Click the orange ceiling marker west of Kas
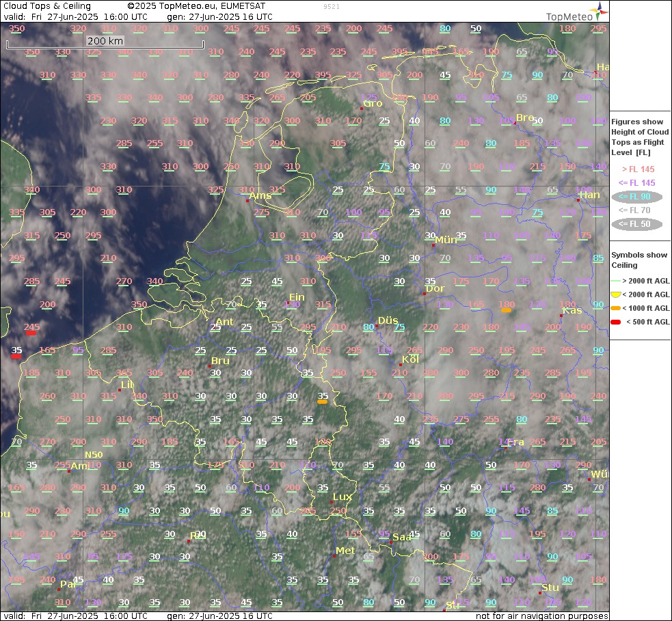The width and height of the screenshot is (672, 621). tap(506, 310)
